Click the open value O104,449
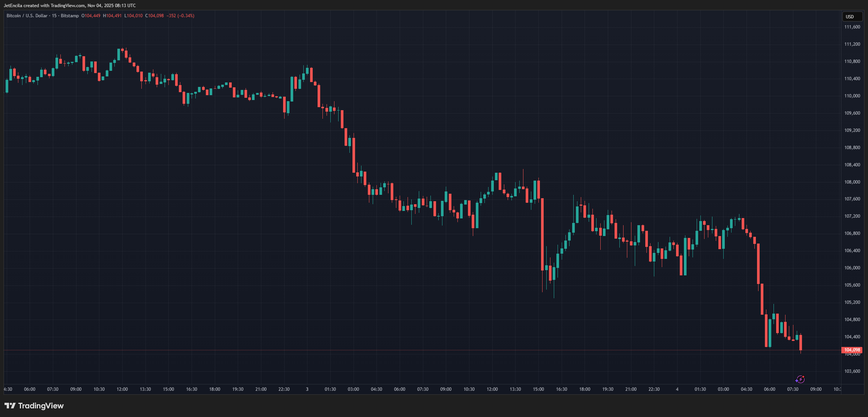Screen dimensions: 868x417 tap(91, 16)
